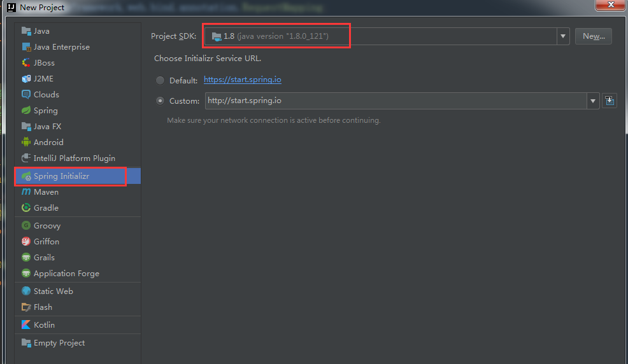Click the New... SDK button
The image size is (628, 364).
click(593, 36)
